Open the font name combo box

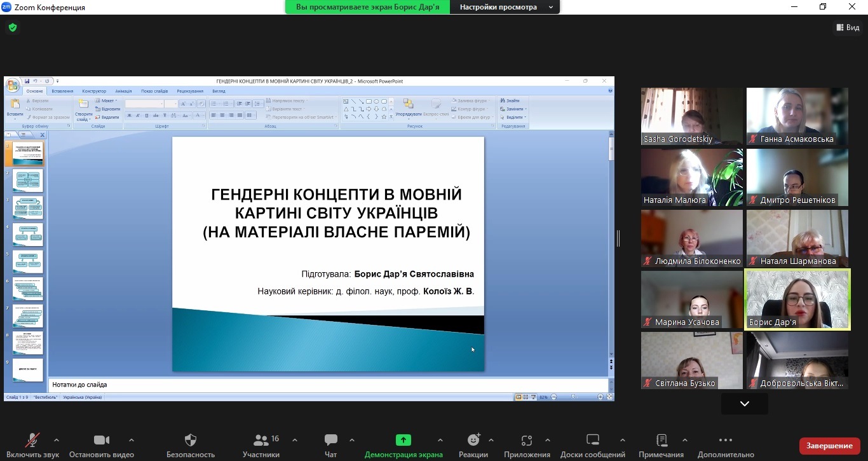coord(144,104)
